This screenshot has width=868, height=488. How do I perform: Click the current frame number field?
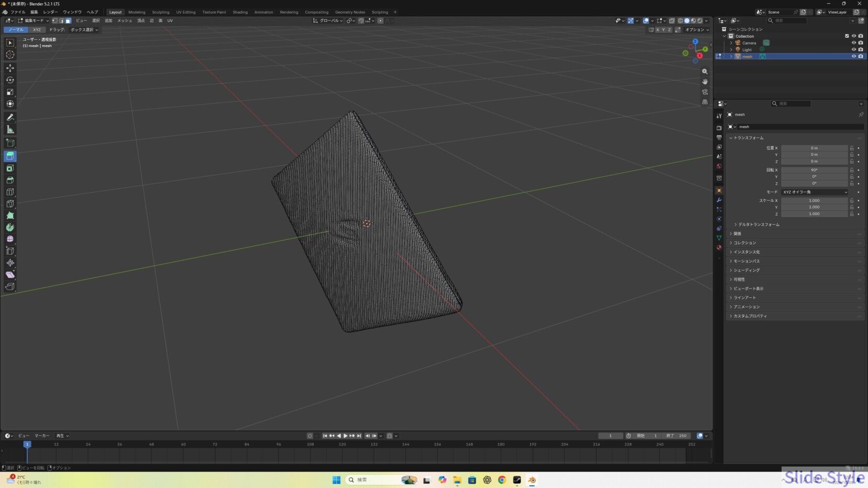(x=610, y=436)
